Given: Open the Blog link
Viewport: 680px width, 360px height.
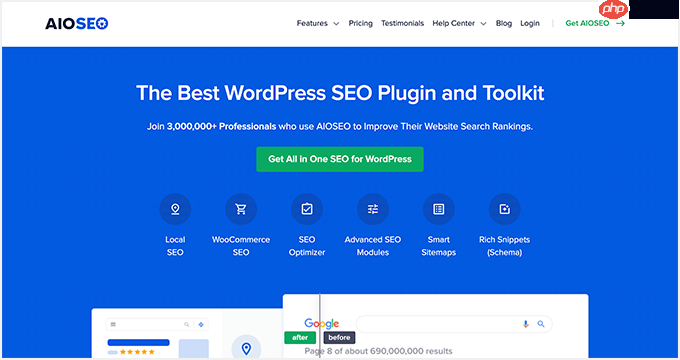Looking at the screenshot, I should 504,23.
